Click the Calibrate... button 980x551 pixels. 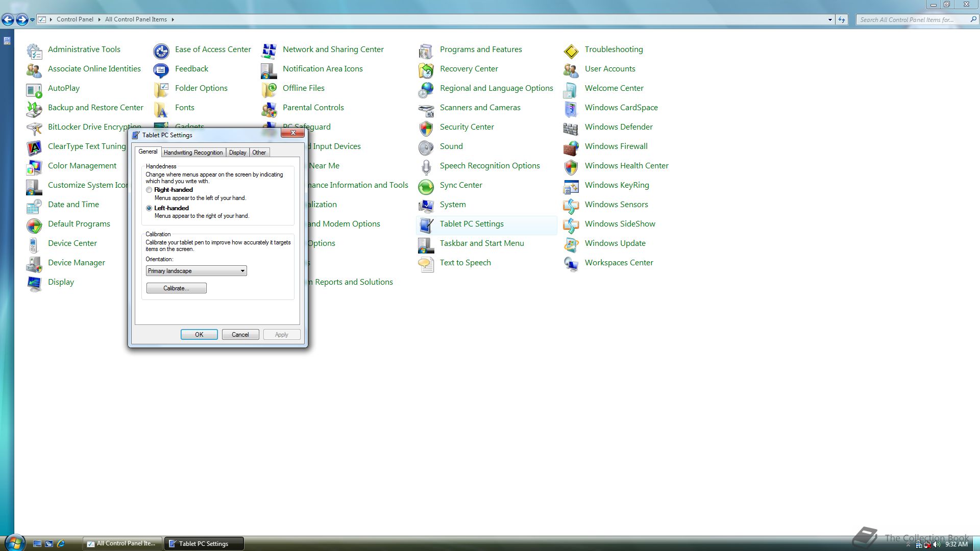click(x=177, y=288)
